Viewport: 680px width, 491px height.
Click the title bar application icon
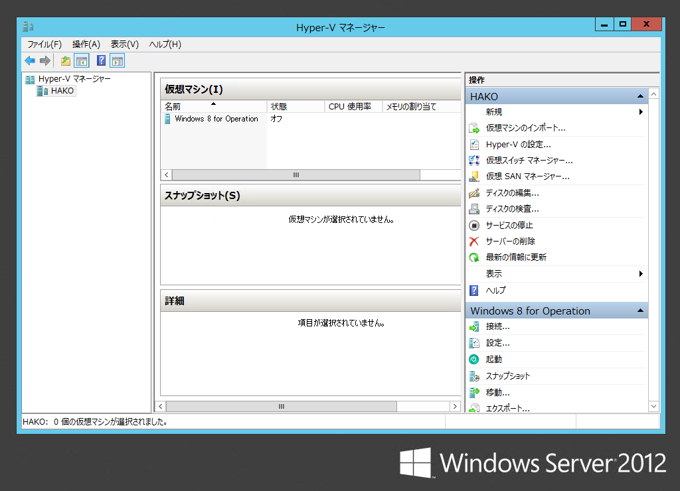click(28, 27)
